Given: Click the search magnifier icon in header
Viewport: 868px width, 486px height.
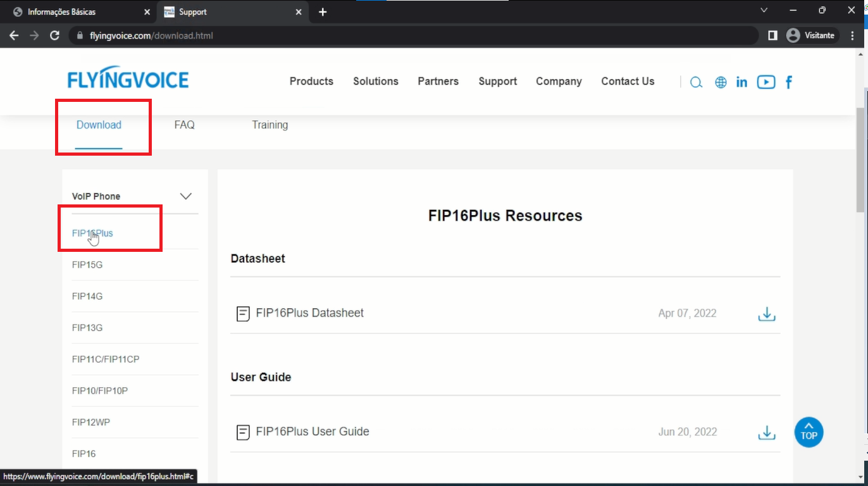Looking at the screenshot, I should pos(696,82).
